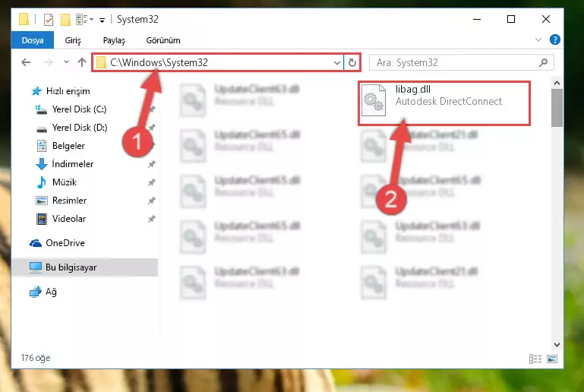Refresh the System32 folder view
This screenshot has width=584, height=392.
[352, 62]
